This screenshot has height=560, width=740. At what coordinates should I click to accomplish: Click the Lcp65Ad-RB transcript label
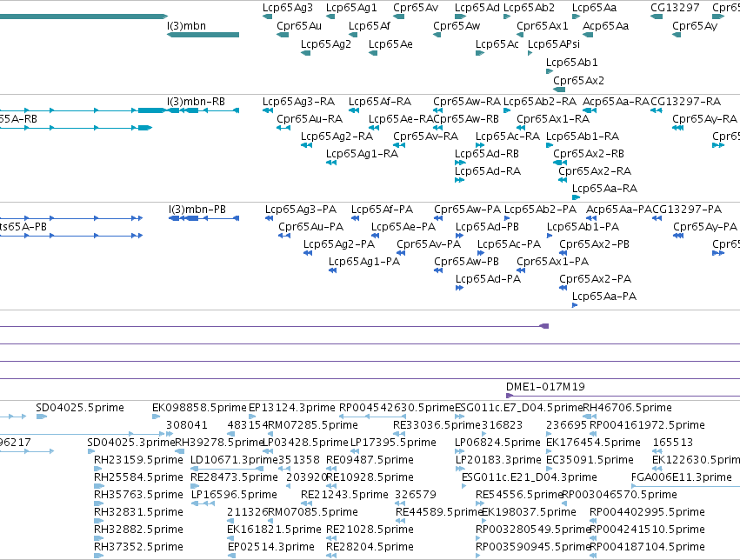pyautogui.click(x=487, y=154)
